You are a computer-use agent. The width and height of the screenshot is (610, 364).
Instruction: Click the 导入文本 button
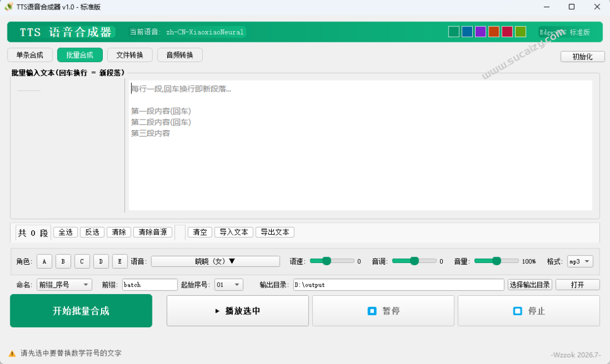(x=234, y=232)
